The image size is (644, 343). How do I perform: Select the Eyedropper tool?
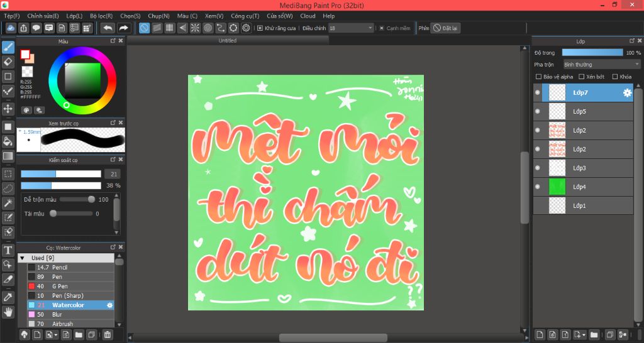coord(8,297)
